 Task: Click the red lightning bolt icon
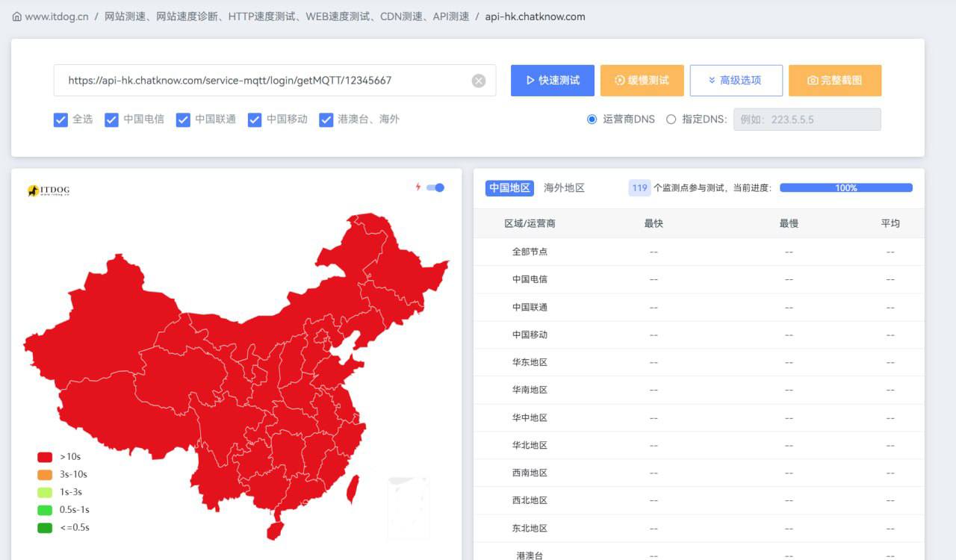[x=418, y=187]
